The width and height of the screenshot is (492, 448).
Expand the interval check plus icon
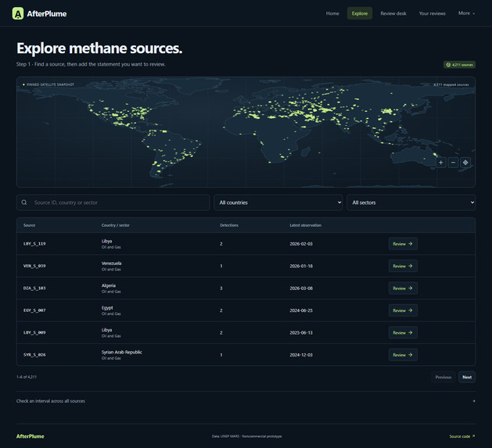pos(474,401)
